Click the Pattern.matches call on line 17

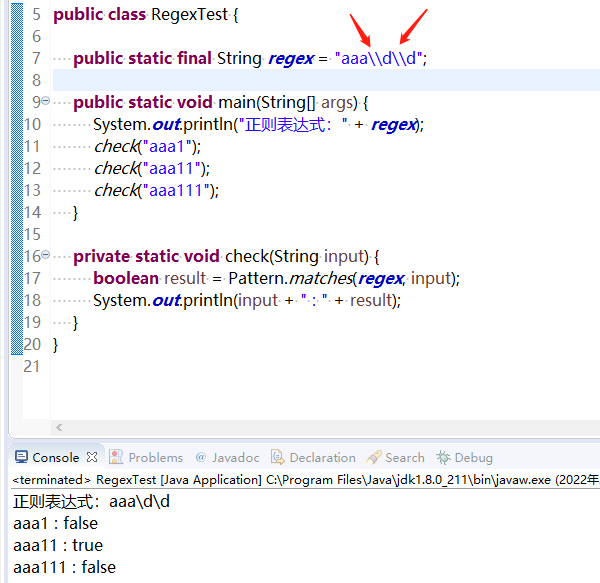coord(291,278)
